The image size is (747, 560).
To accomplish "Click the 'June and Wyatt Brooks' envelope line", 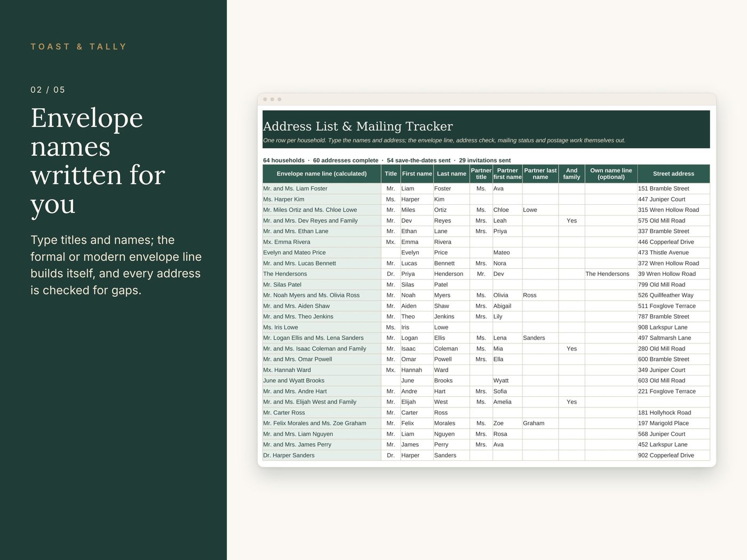I will click(x=322, y=381).
